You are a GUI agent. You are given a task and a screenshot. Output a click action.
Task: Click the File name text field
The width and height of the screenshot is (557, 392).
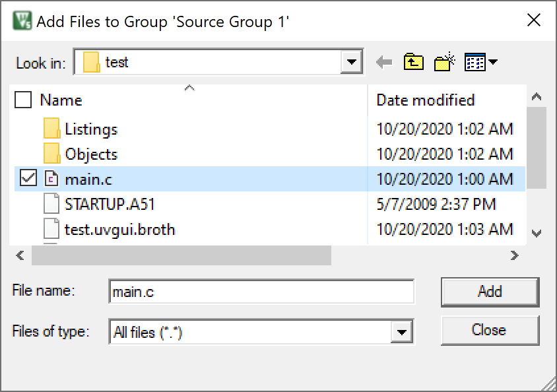(x=261, y=292)
